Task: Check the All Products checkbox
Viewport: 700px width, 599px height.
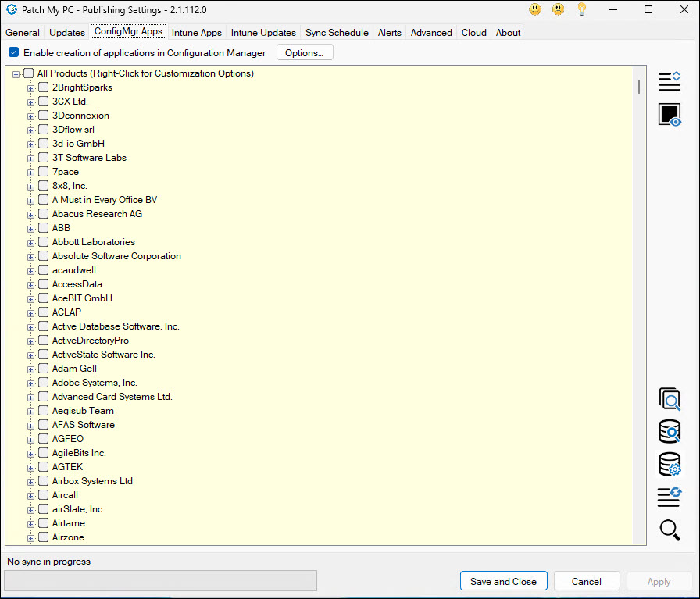Action: point(29,73)
